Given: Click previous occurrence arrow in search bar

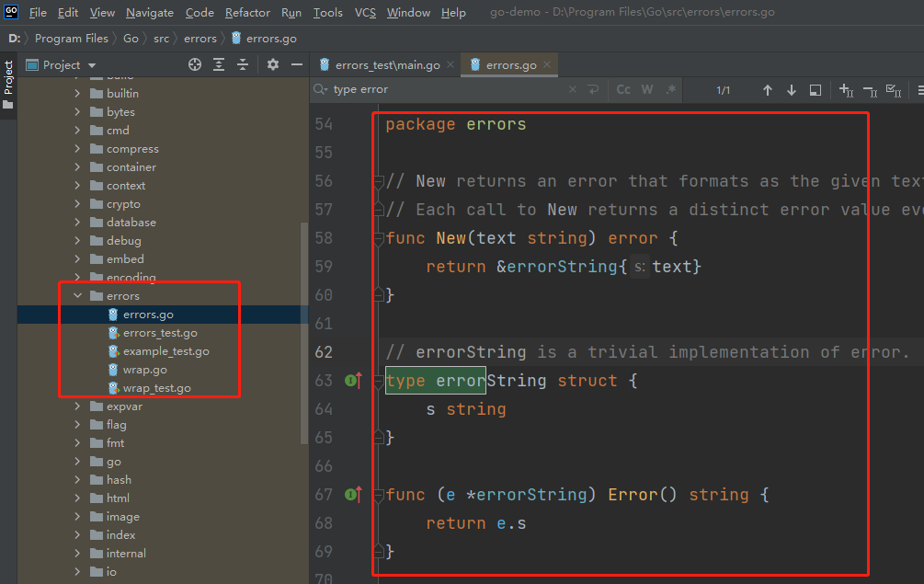Looking at the screenshot, I should 768,89.
